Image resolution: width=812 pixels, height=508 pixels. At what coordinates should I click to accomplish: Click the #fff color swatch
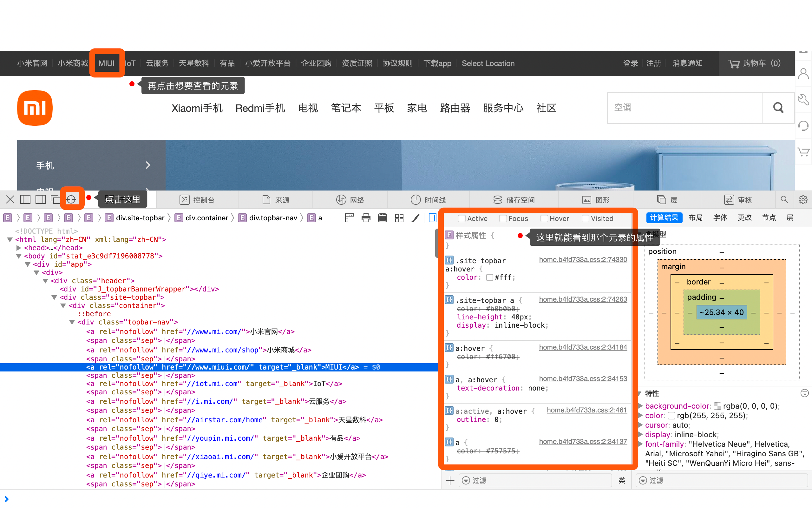(489, 277)
